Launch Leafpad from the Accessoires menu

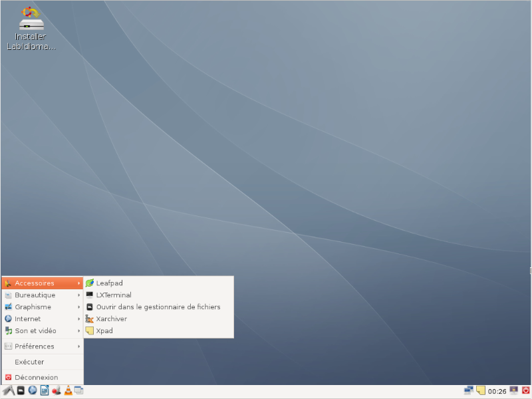point(109,283)
